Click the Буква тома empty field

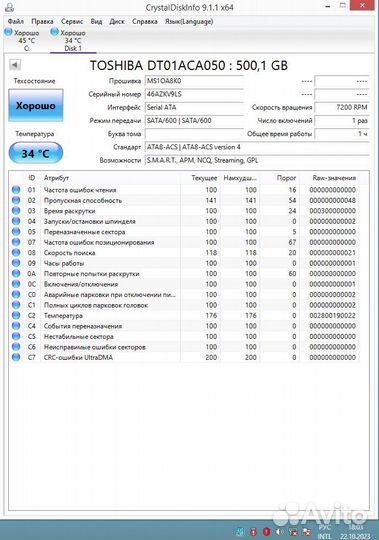tap(194, 134)
